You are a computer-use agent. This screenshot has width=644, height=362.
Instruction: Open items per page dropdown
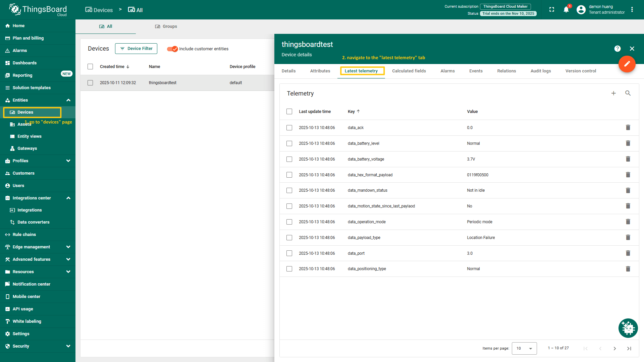click(x=524, y=348)
